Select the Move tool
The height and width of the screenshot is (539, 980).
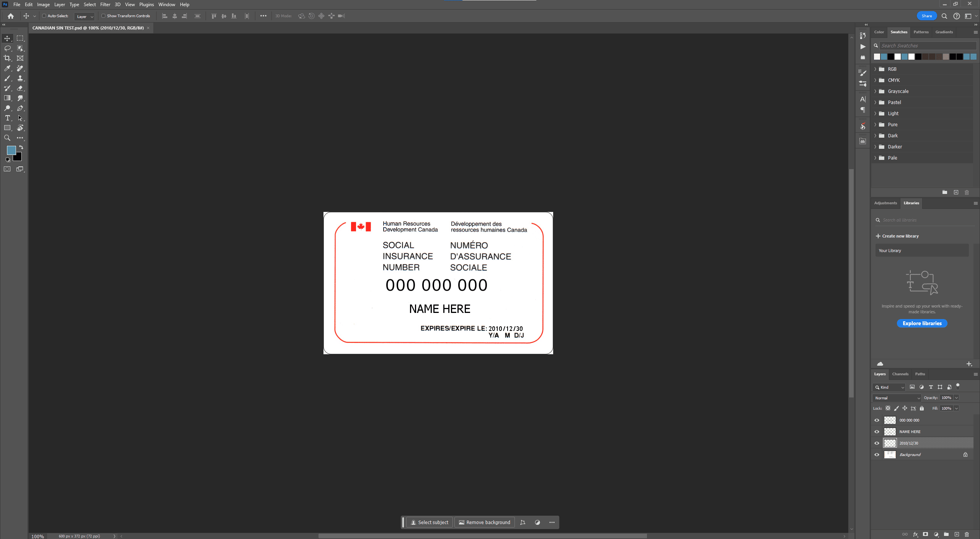(x=7, y=38)
